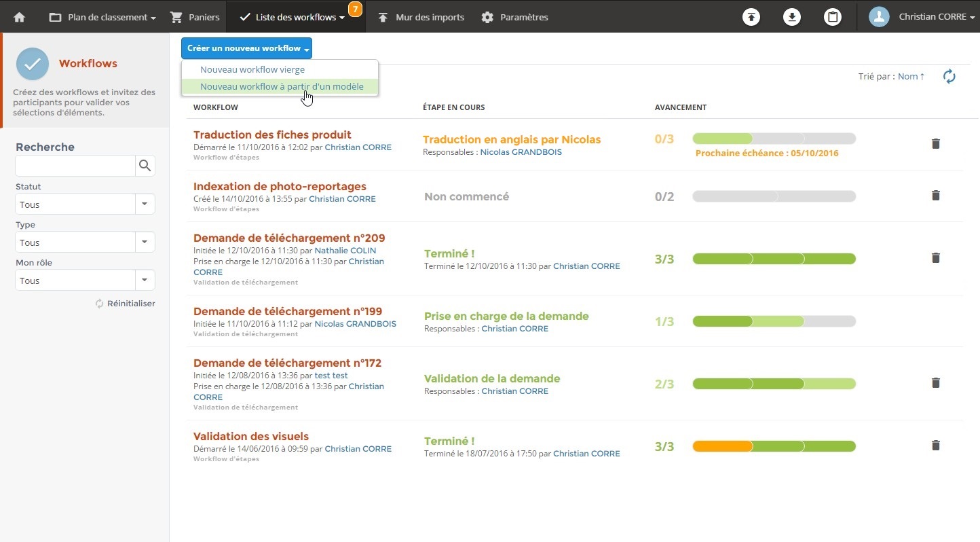Delete the Validation des visuels workflow
Image resolution: width=980 pixels, height=542 pixels.
[x=936, y=446]
